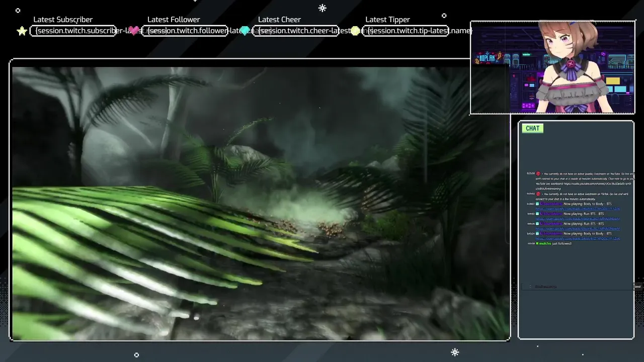
Task: Click the yellow star Latest Subscriber icon
Action: [x=22, y=31]
